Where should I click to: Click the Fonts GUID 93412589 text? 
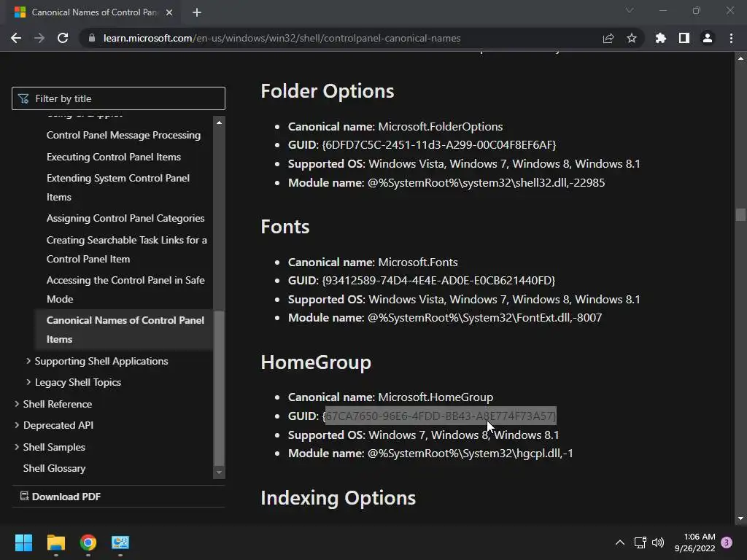point(438,281)
